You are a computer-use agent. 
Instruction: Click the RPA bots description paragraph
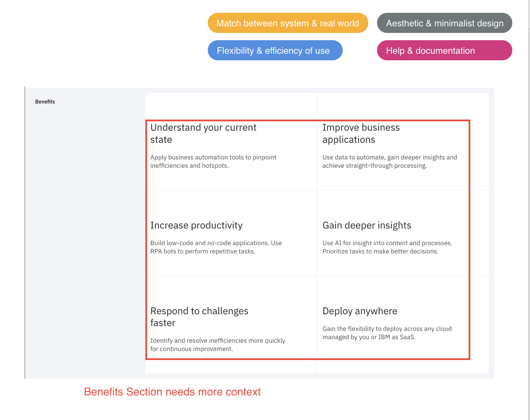[216, 247]
